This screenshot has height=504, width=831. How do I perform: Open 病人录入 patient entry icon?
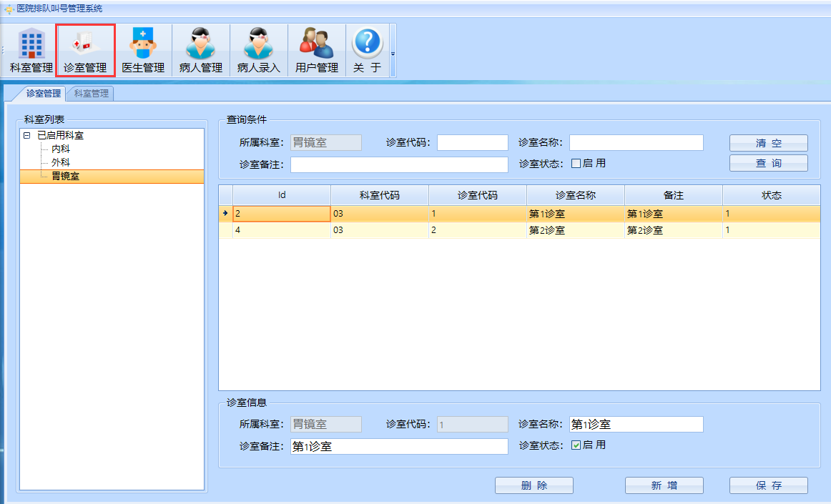[x=259, y=50]
